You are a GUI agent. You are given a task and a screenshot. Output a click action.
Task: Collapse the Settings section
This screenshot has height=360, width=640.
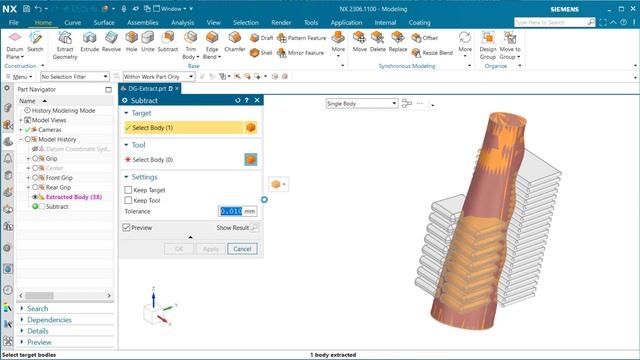[126, 177]
